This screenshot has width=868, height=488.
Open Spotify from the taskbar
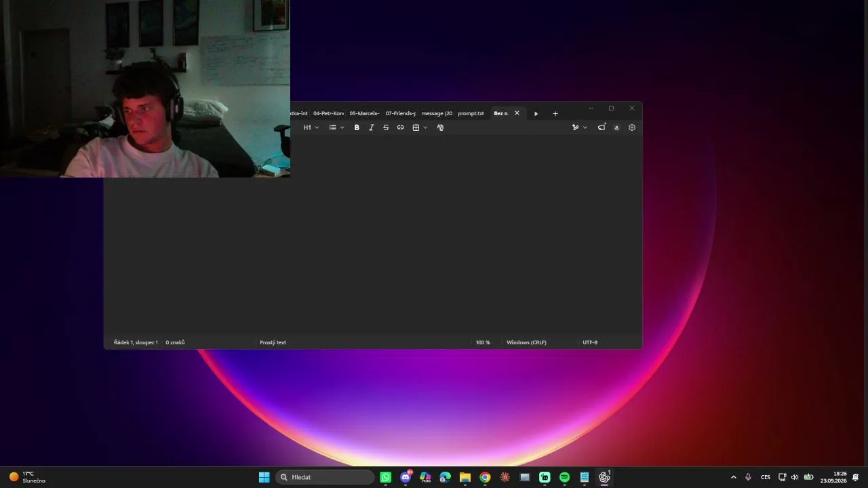[564, 477]
